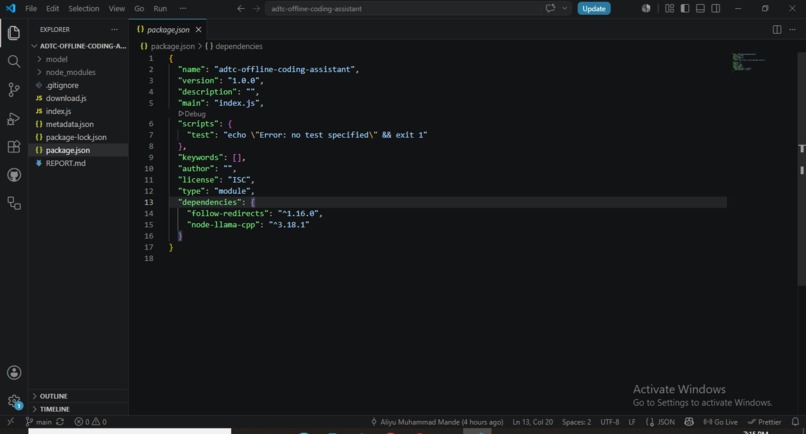Open the GitHub view icon
Viewport: 806px width, 434px height.
click(x=14, y=175)
